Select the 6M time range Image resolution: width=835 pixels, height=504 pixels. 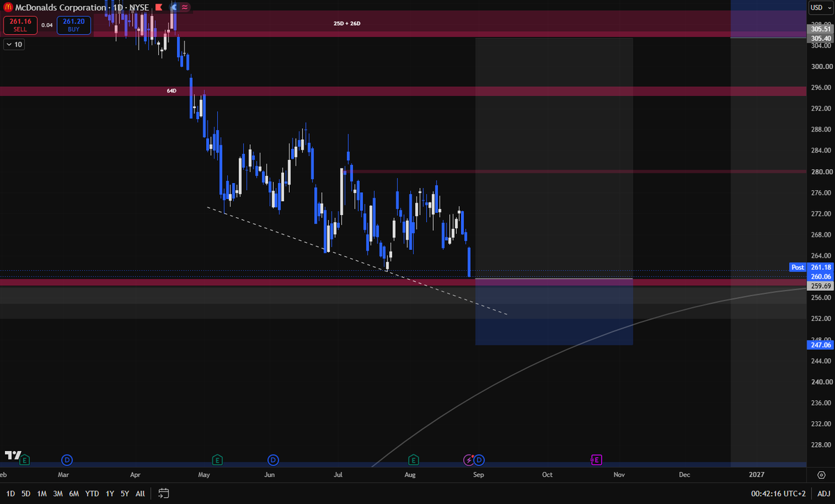(74, 494)
